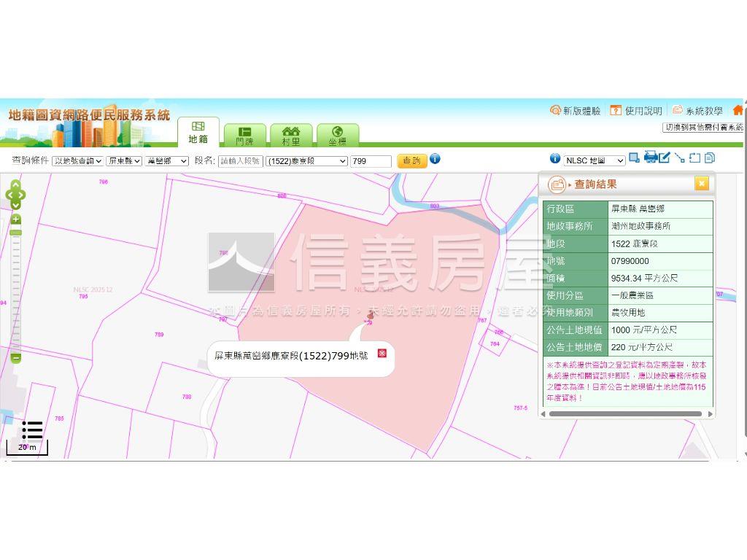
Task: Click the parcel number field containing 799
Action: coord(371,161)
